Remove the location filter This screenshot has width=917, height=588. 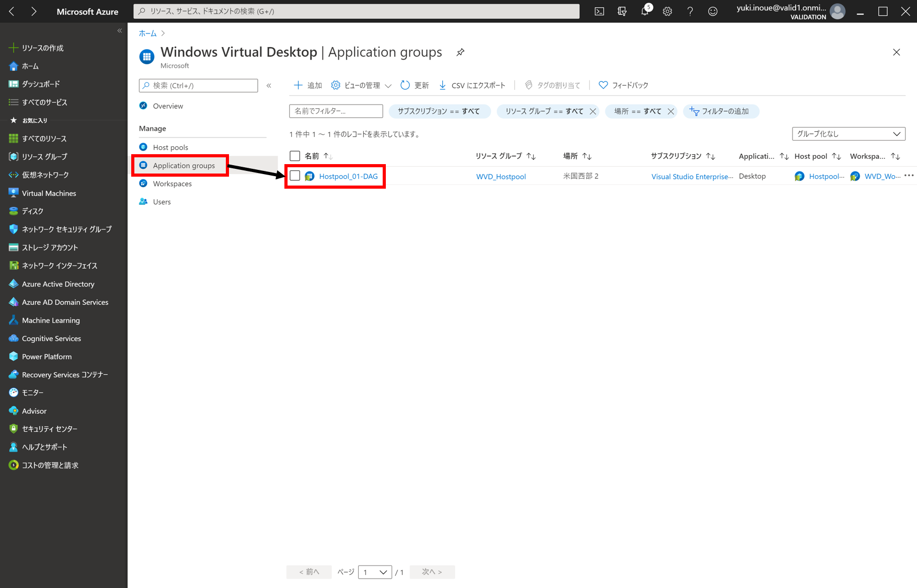click(671, 111)
